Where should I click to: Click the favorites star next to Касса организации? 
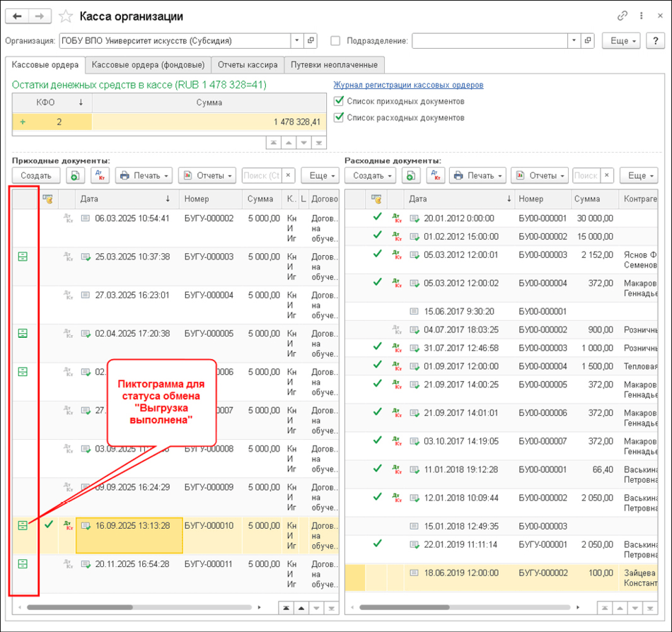pos(65,16)
